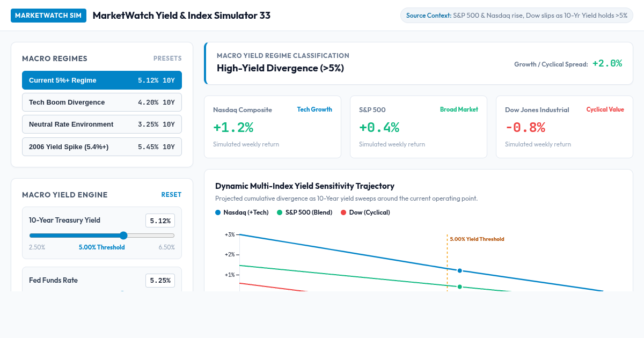Click the 5.00% Threshold slider label
The height and width of the screenshot is (338, 644).
(x=102, y=247)
